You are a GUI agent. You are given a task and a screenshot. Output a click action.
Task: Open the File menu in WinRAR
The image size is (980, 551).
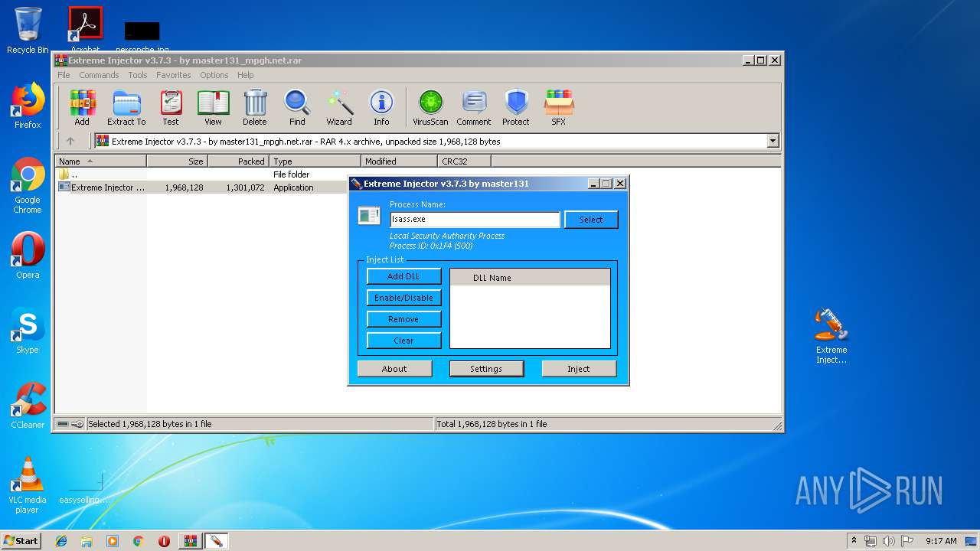(64, 75)
